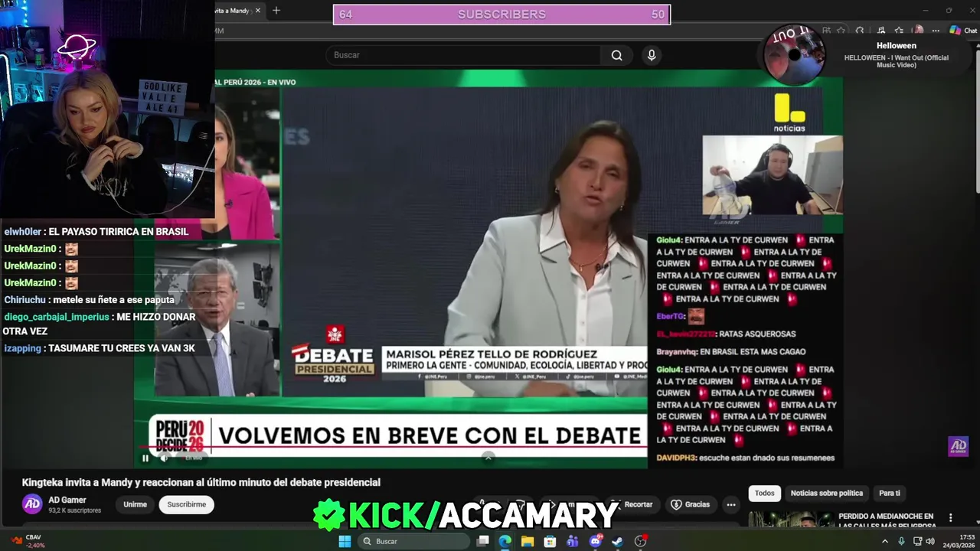Click the Windows taskbar Buscar search box

tap(413, 541)
